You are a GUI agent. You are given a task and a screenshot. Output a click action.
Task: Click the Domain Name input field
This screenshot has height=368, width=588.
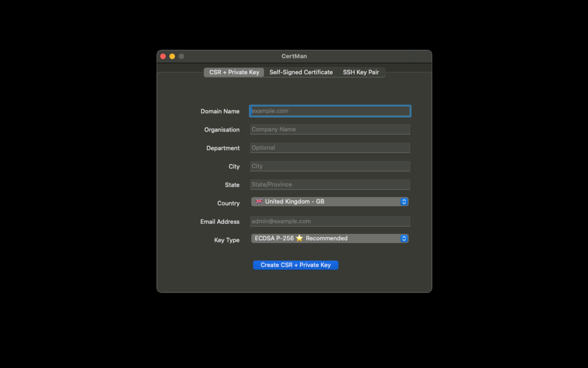pyautogui.click(x=330, y=111)
